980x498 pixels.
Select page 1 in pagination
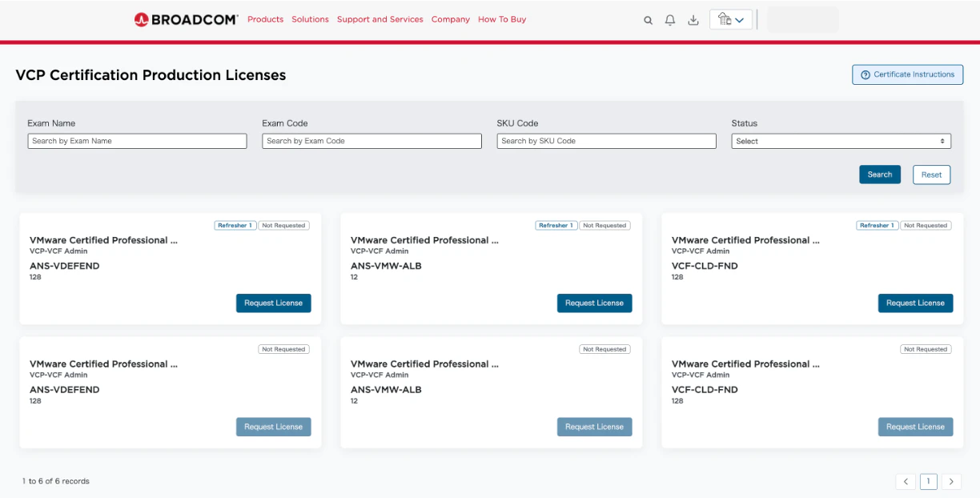(x=928, y=481)
